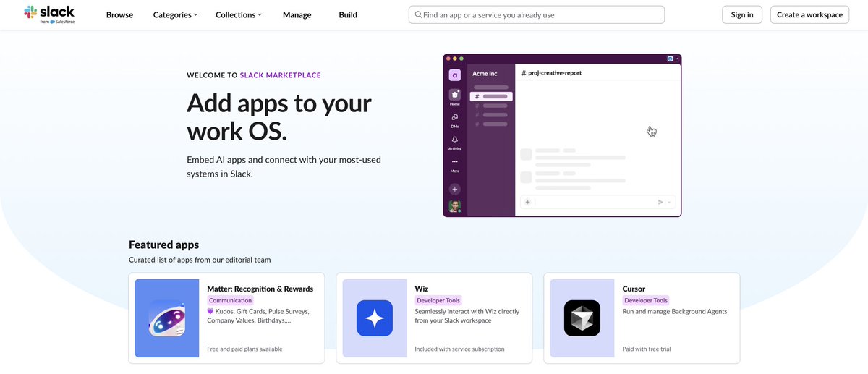Click 'Curated list of apps from our editorial team'
Viewport: 868px width, 374px height.
pos(200,260)
